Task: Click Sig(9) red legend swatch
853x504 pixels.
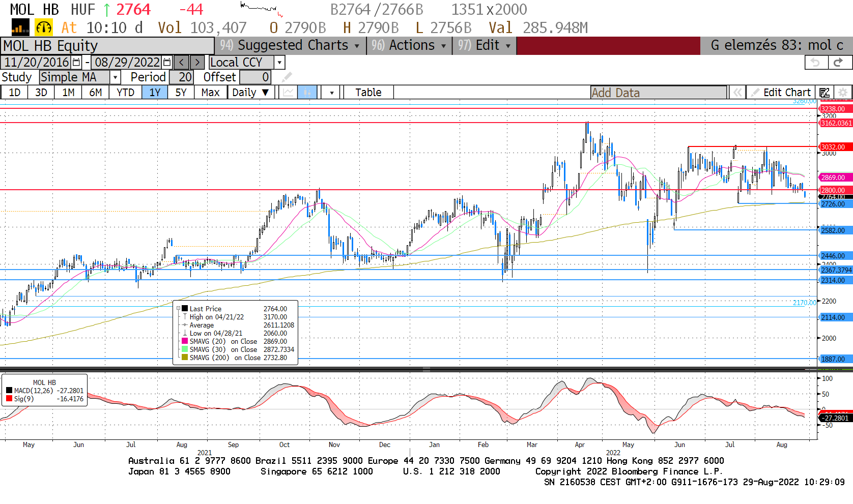Action: coord(9,399)
